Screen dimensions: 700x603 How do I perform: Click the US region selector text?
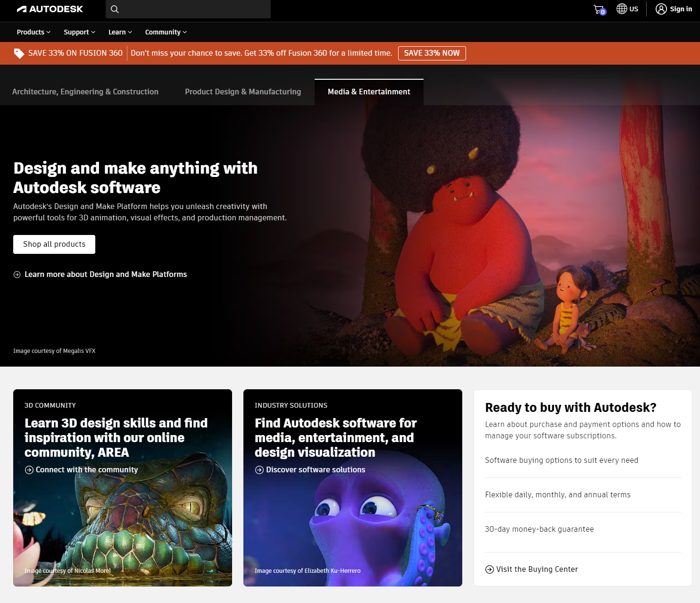click(634, 9)
